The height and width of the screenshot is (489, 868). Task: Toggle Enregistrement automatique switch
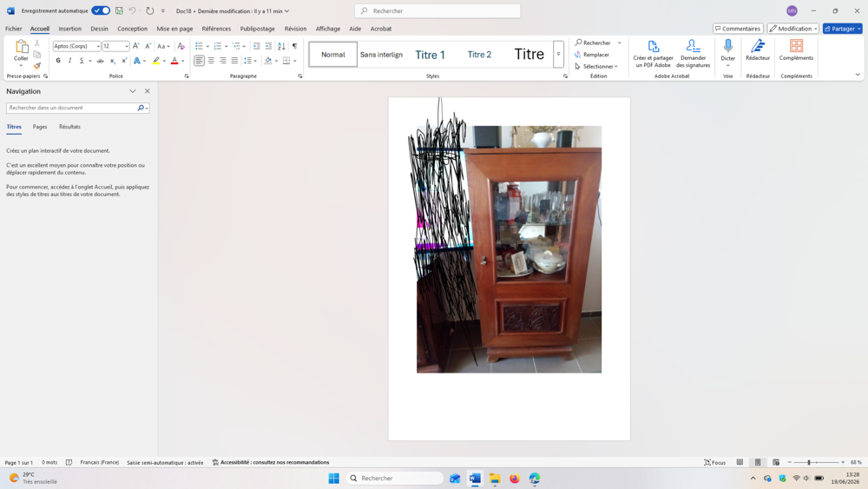(x=100, y=10)
